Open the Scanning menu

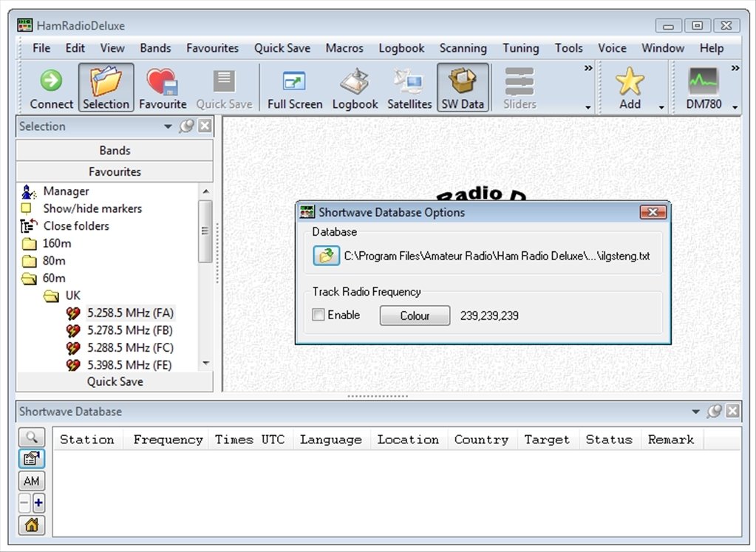[x=463, y=48]
